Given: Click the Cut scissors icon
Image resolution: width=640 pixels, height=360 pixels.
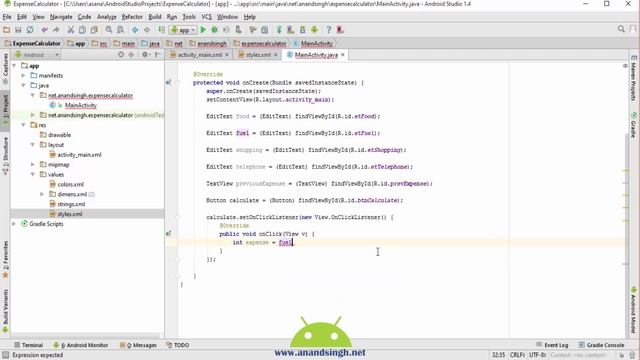Looking at the screenshot, I should click(71, 30).
